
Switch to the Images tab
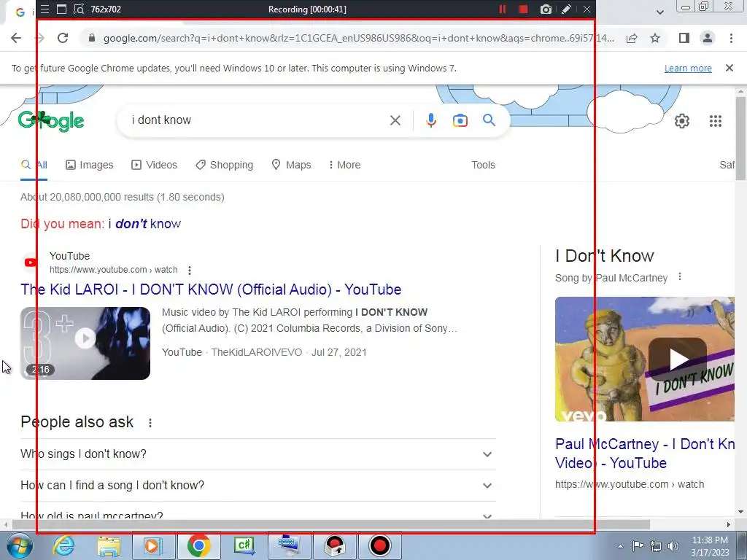tap(90, 166)
